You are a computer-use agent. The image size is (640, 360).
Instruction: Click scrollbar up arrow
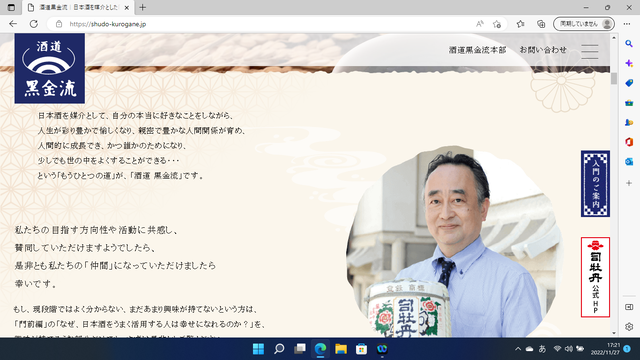[614, 38]
